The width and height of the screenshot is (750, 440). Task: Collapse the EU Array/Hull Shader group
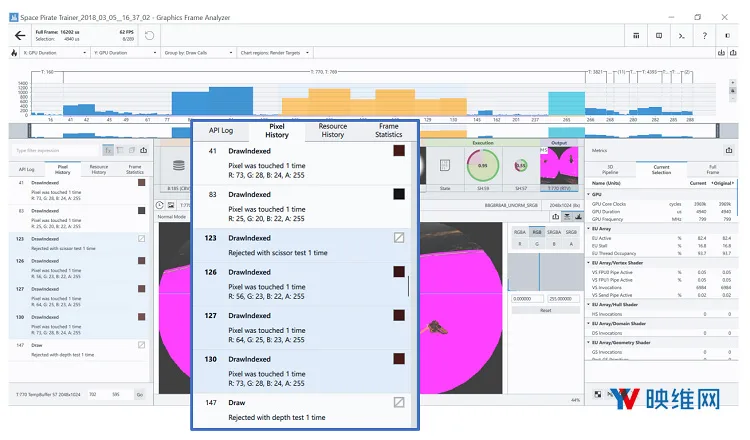(x=588, y=304)
